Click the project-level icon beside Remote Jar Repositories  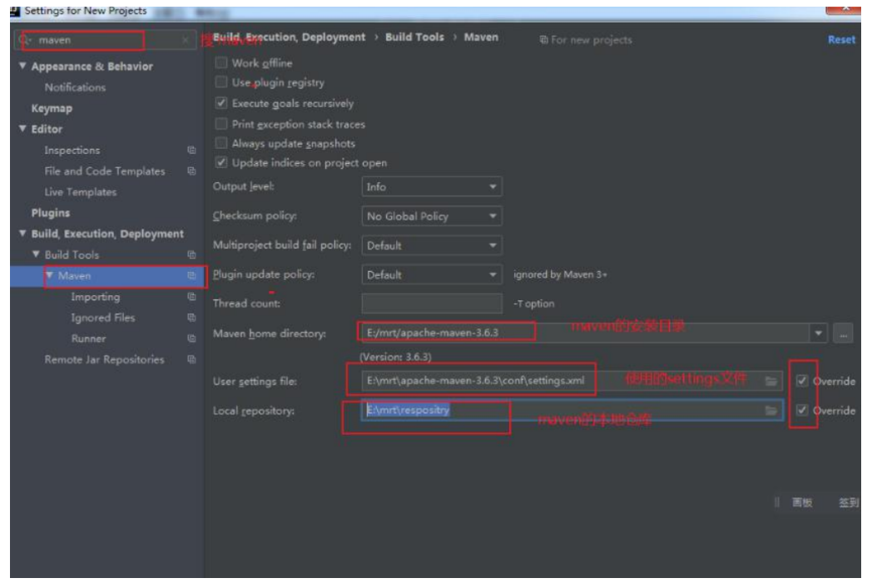pos(191,359)
